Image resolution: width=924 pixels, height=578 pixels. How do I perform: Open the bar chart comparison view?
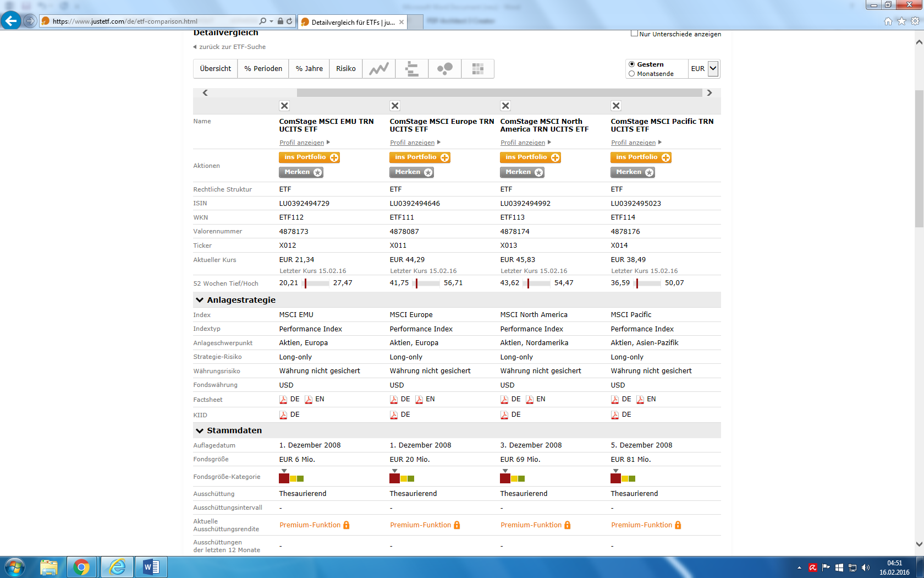pos(411,69)
